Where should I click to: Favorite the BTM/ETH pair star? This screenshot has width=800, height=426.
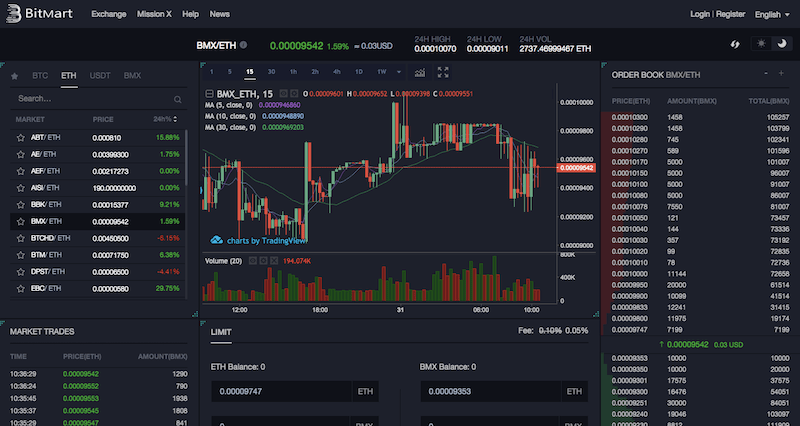pos(21,255)
